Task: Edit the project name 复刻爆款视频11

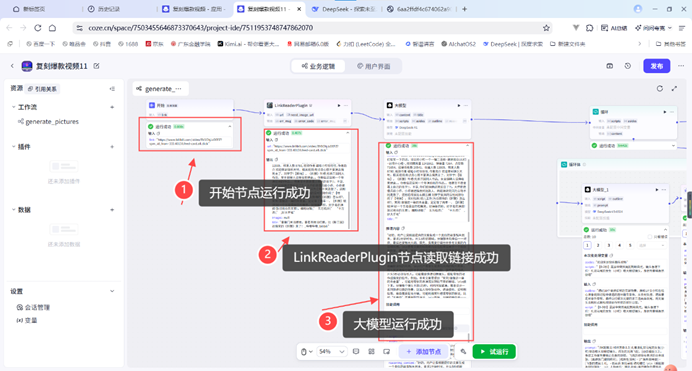Action: point(96,66)
